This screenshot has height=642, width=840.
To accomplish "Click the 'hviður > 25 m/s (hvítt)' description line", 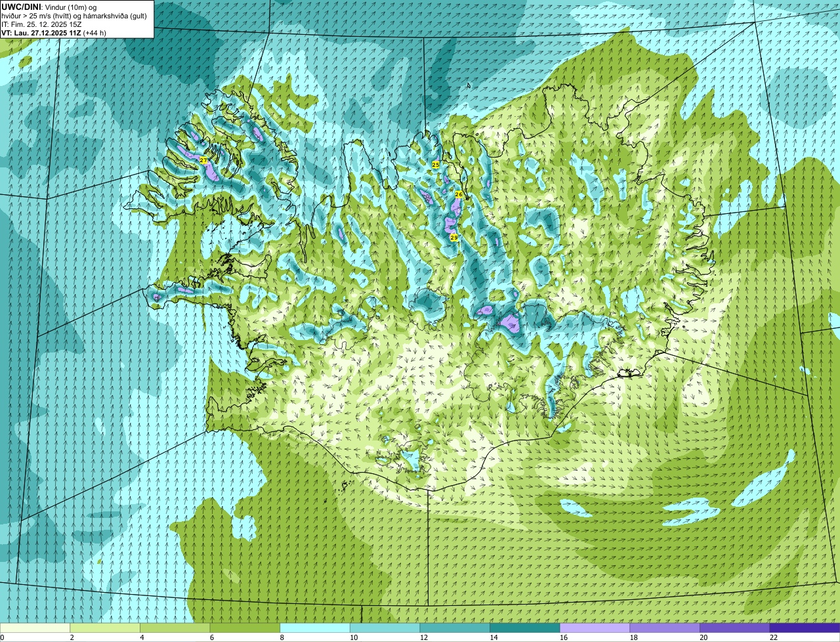I will tap(74, 15).
